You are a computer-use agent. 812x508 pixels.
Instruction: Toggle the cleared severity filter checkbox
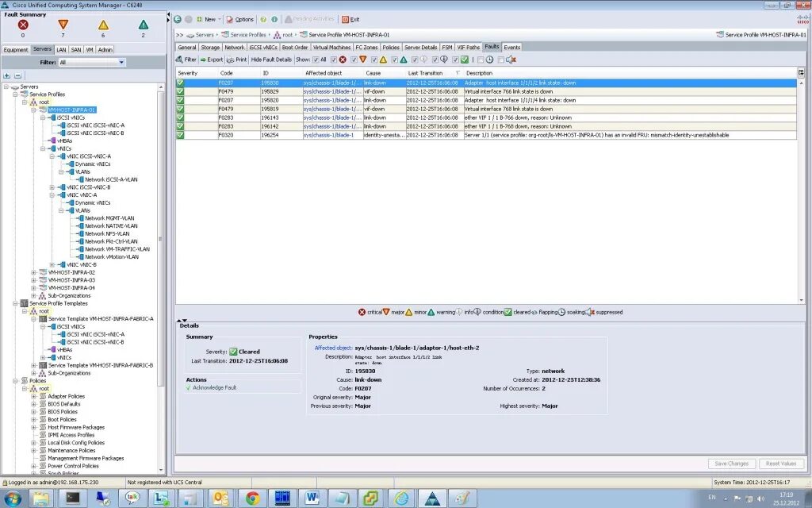pos(456,60)
